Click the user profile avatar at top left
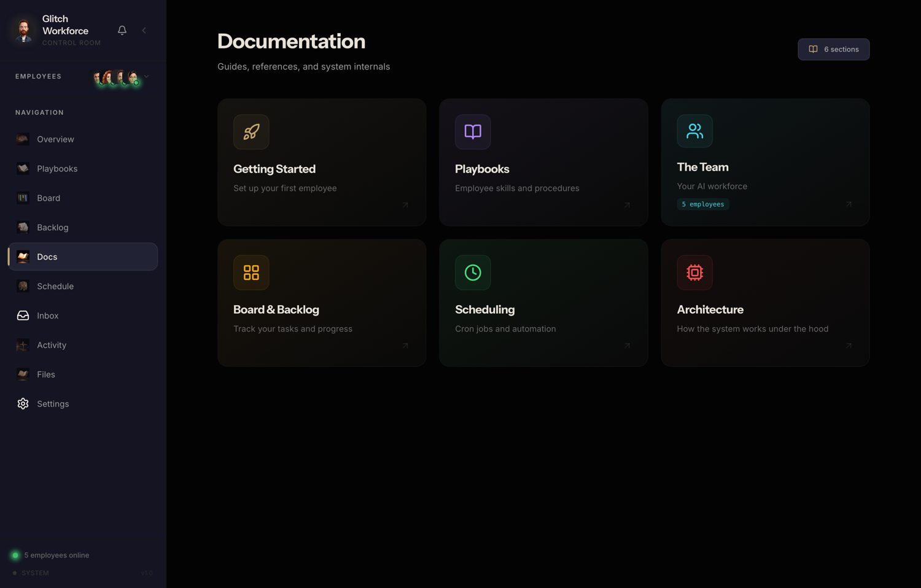 point(24,30)
